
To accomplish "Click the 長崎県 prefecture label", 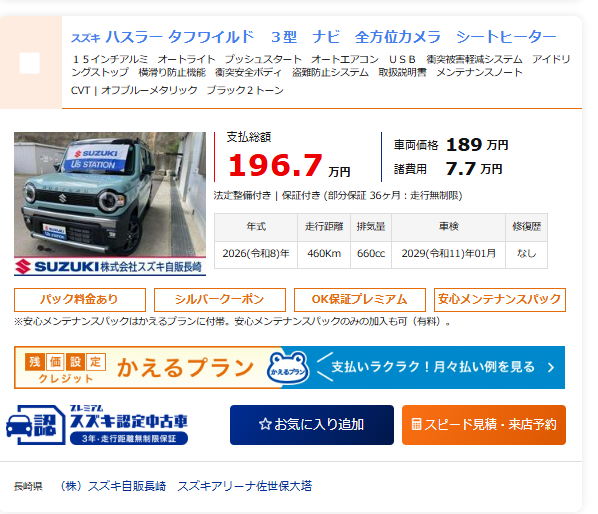I will click(x=28, y=487).
